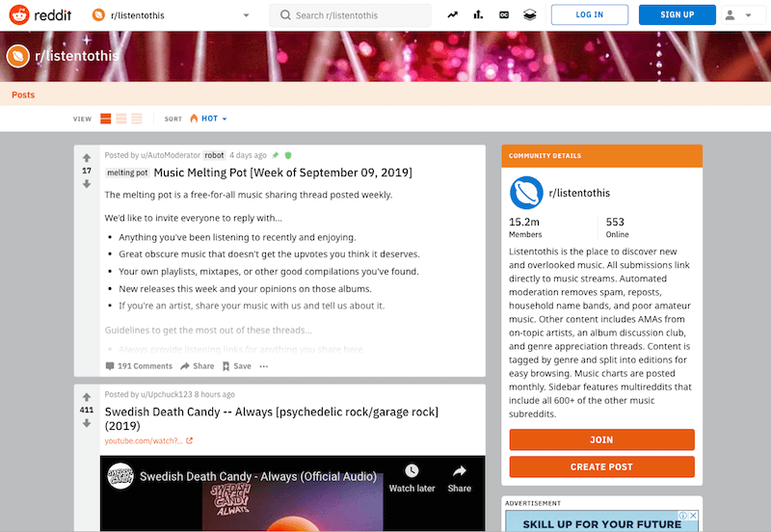771x532 pixels.
Task: Click the ad info icon
Action: (683, 516)
